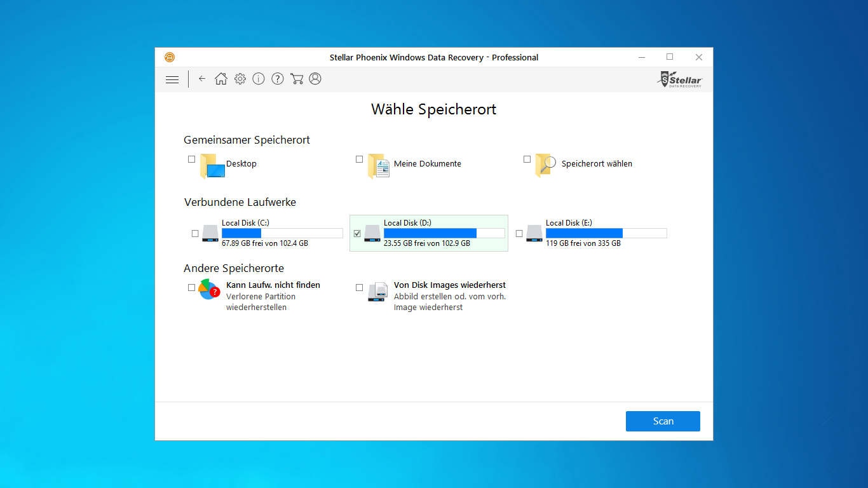Click the Meine Dokumente label
Image resolution: width=868 pixels, height=488 pixels.
point(428,164)
